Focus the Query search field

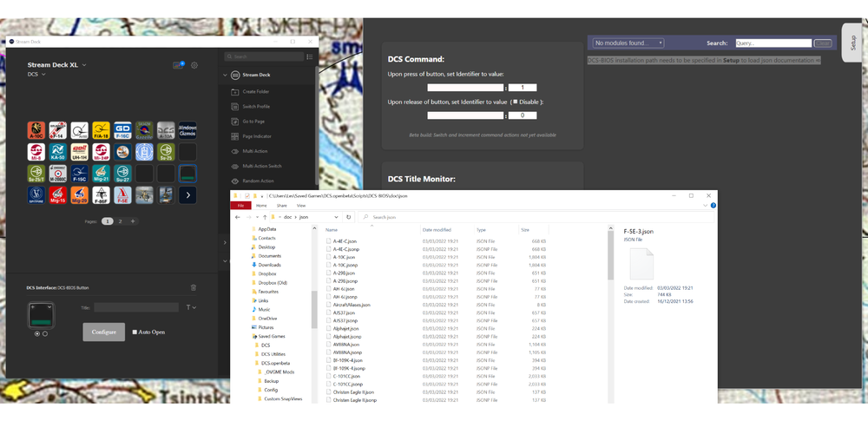point(773,43)
